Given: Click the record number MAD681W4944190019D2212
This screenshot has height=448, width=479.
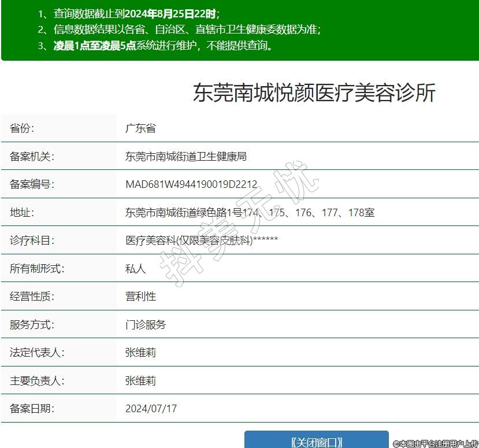Looking at the screenshot, I should [191, 184].
